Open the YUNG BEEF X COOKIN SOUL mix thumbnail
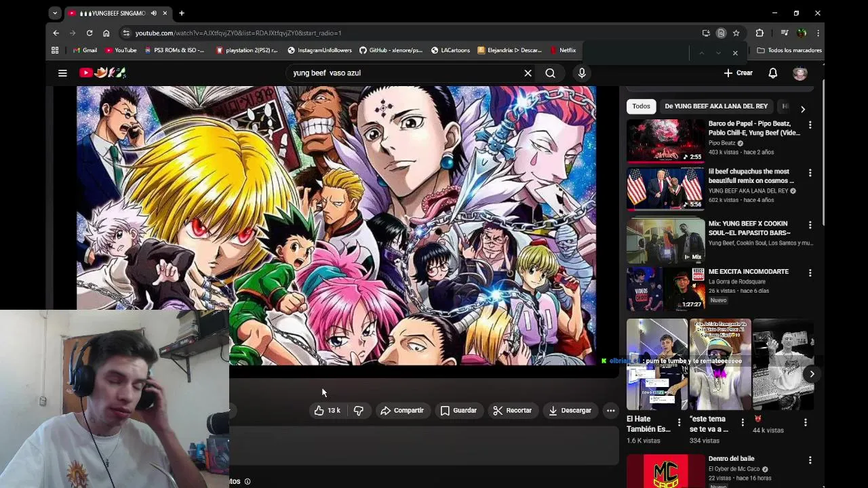 coord(665,241)
